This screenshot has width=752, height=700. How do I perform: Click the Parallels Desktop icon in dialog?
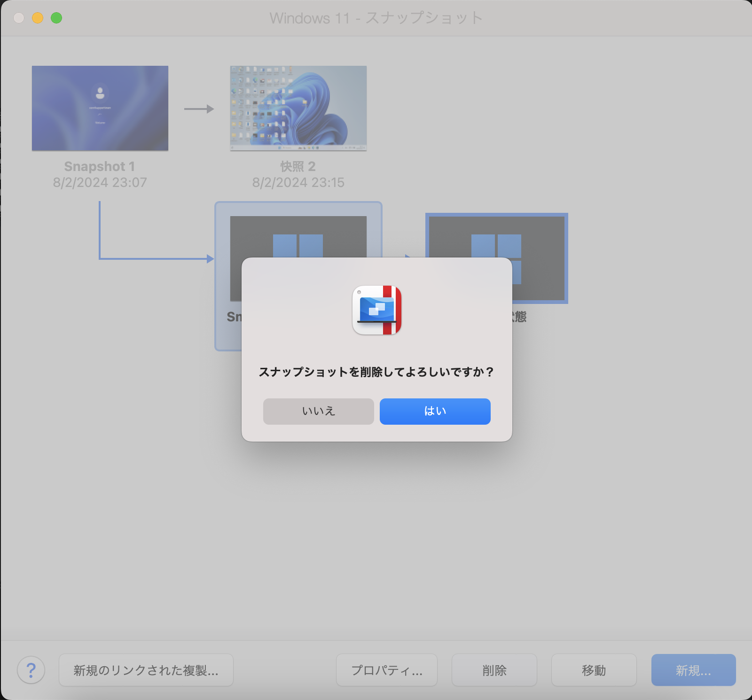pyautogui.click(x=376, y=310)
